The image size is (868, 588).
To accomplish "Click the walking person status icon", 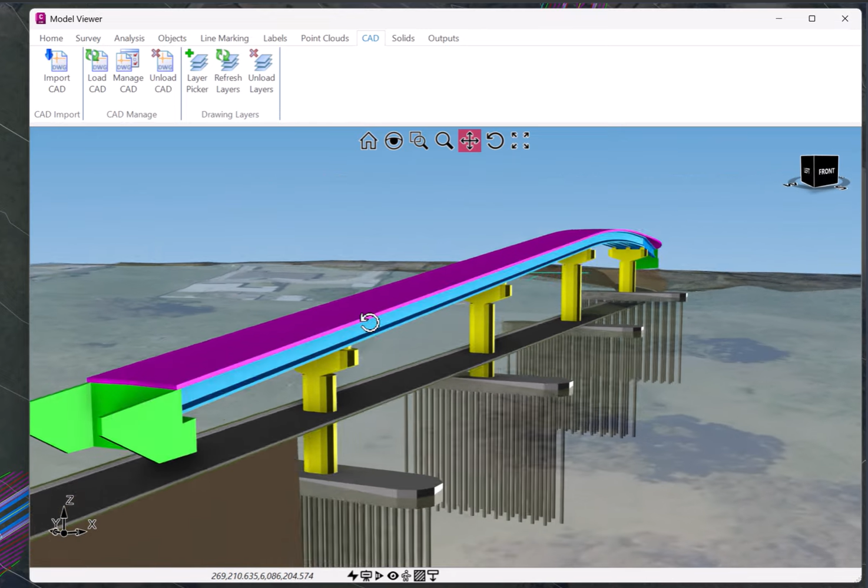I will pos(406,576).
